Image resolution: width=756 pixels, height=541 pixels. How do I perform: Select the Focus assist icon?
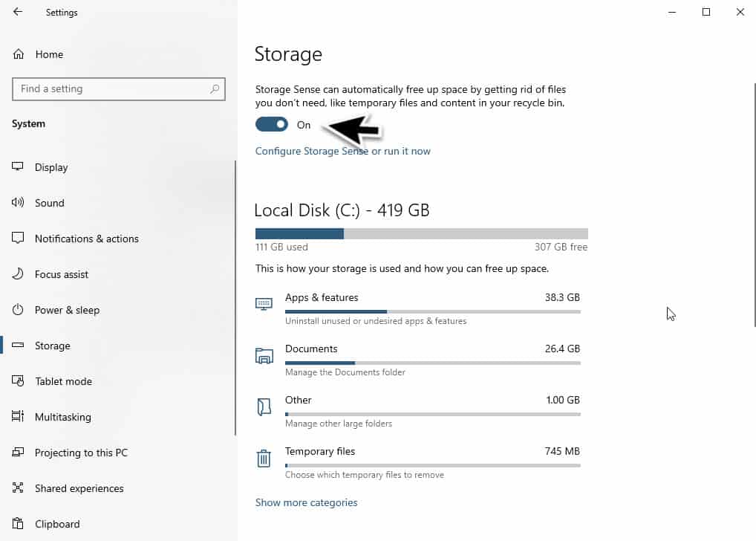pos(17,274)
